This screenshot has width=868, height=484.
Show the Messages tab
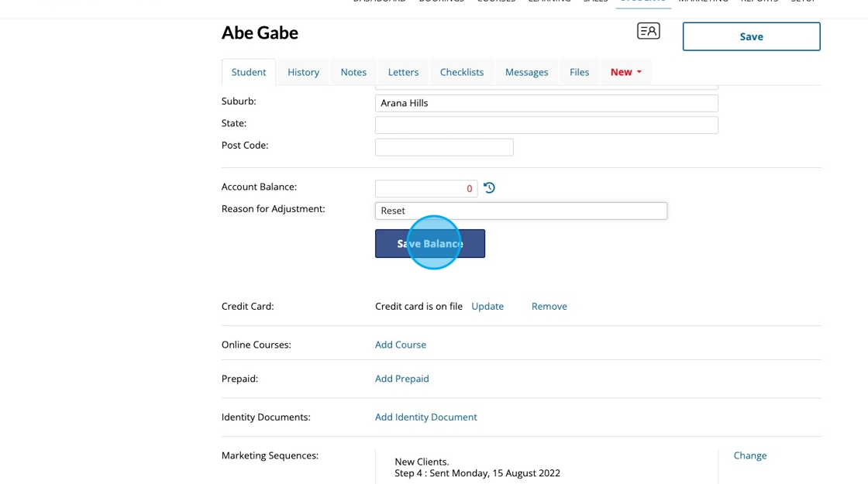[x=526, y=72]
